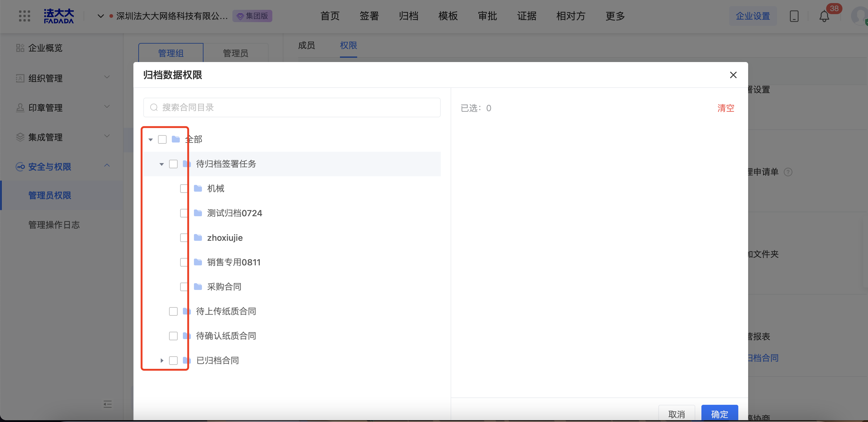Check the 待归档签署任务 checkbox

click(174, 164)
